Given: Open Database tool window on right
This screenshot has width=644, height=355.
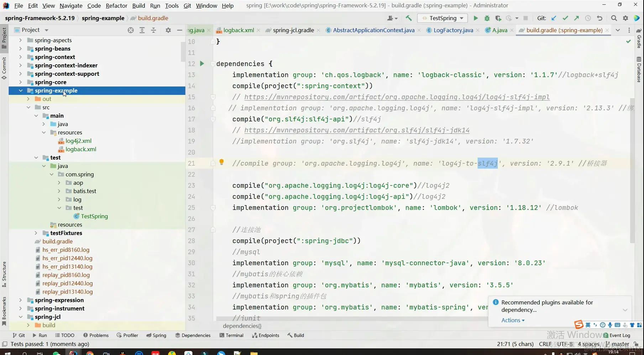Looking at the screenshot, I should coord(639,69).
